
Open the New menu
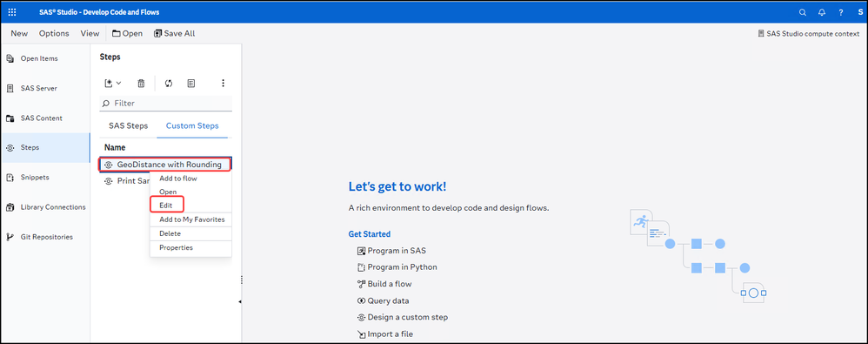(x=19, y=33)
